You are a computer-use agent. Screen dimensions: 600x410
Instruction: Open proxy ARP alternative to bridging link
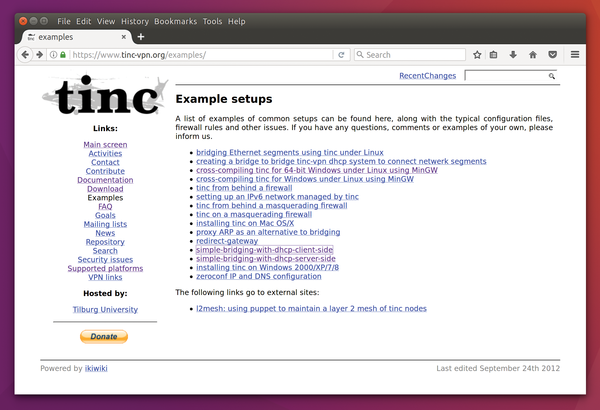click(268, 232)
